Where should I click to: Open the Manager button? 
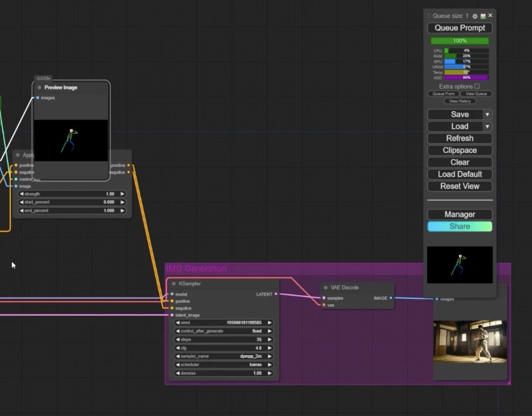[x=459, y=214]
